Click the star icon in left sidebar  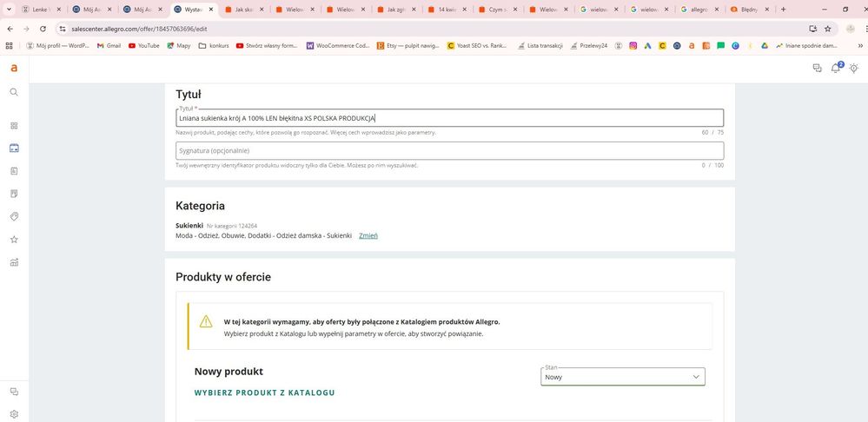[15, 240]
